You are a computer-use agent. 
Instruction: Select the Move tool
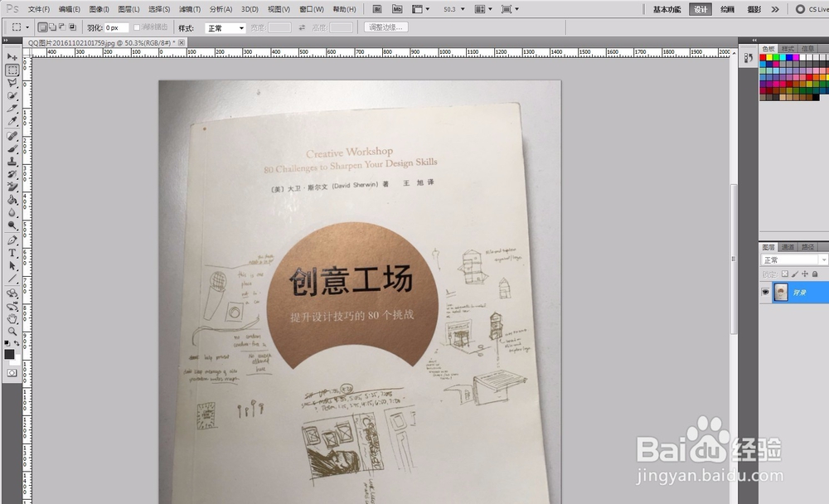point(12,57)
